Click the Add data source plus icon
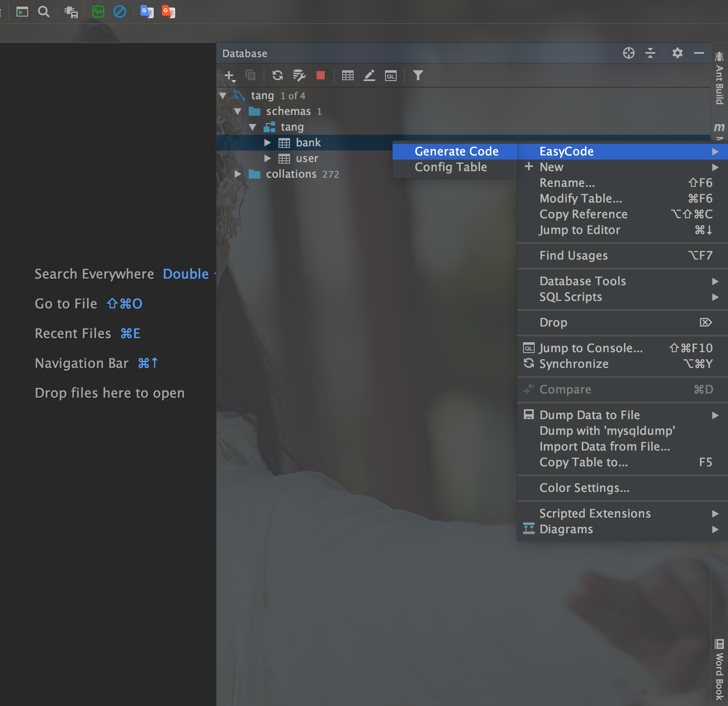The width and height of the screenshot is (728, 706). [229, 75]
